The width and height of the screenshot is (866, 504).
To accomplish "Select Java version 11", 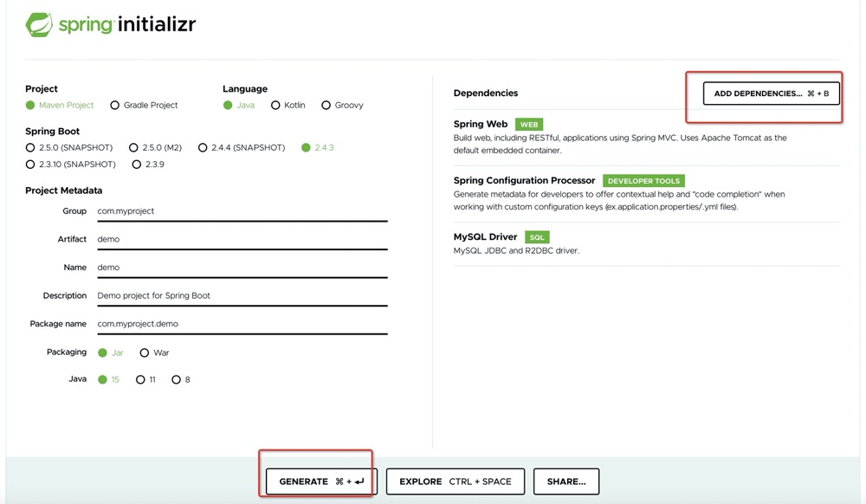I will point(140,379).
